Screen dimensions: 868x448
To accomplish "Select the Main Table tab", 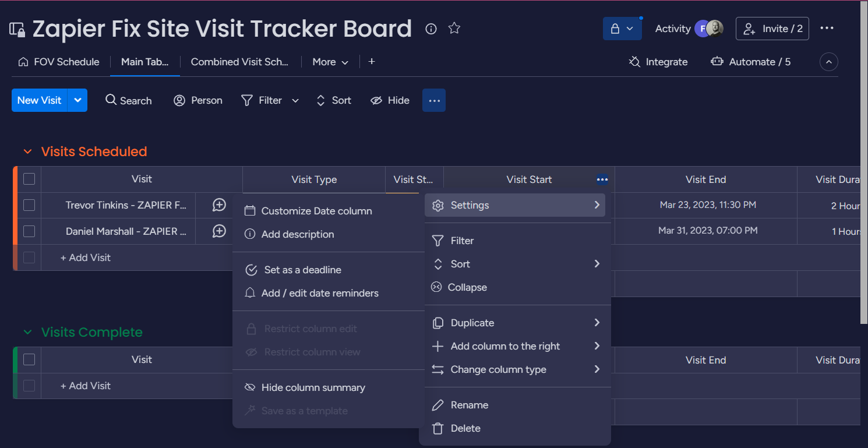I will (145, 62).
